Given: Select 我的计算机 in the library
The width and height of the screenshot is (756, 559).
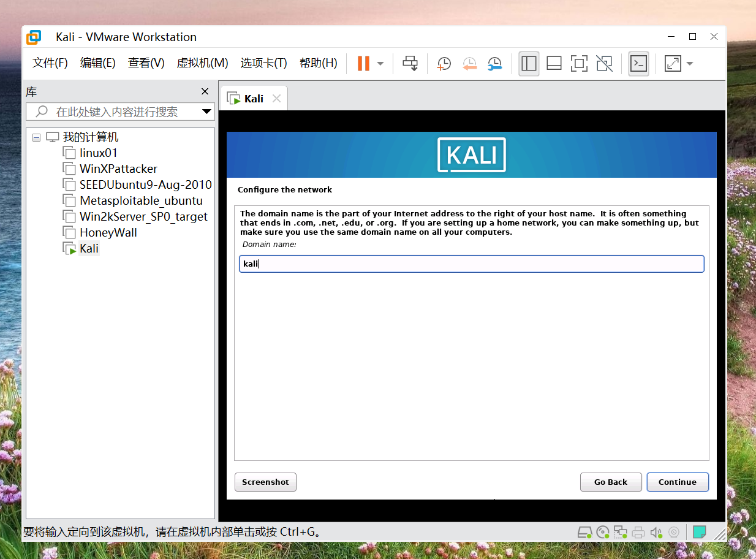Looking at the screenshot, I should pos(90,137).
